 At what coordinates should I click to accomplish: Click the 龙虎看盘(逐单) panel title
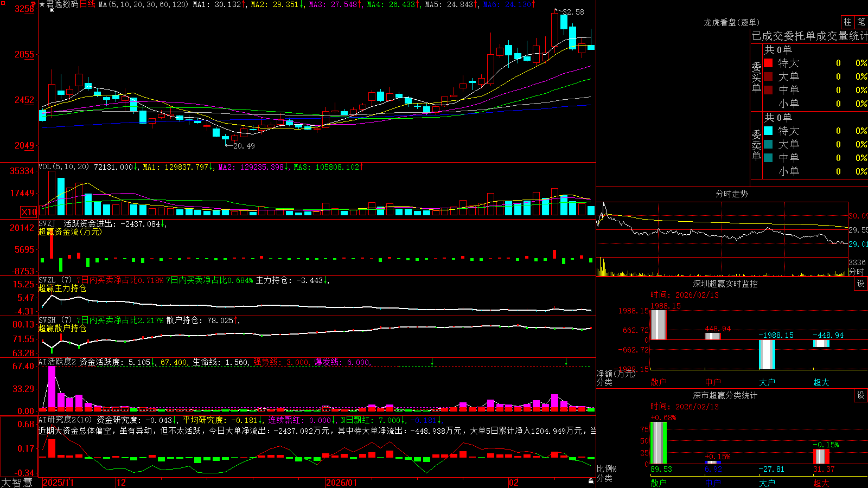click(731, 22)
